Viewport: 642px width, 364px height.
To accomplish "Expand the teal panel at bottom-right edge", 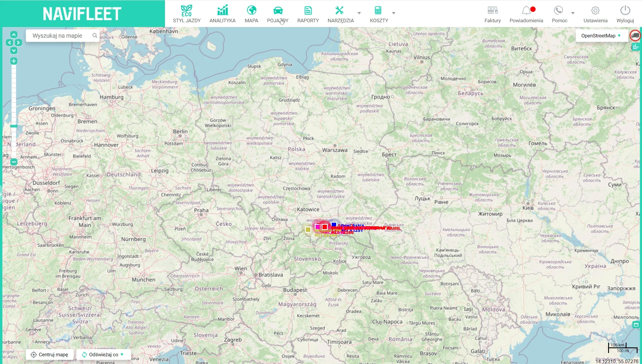I will [636, 325].
